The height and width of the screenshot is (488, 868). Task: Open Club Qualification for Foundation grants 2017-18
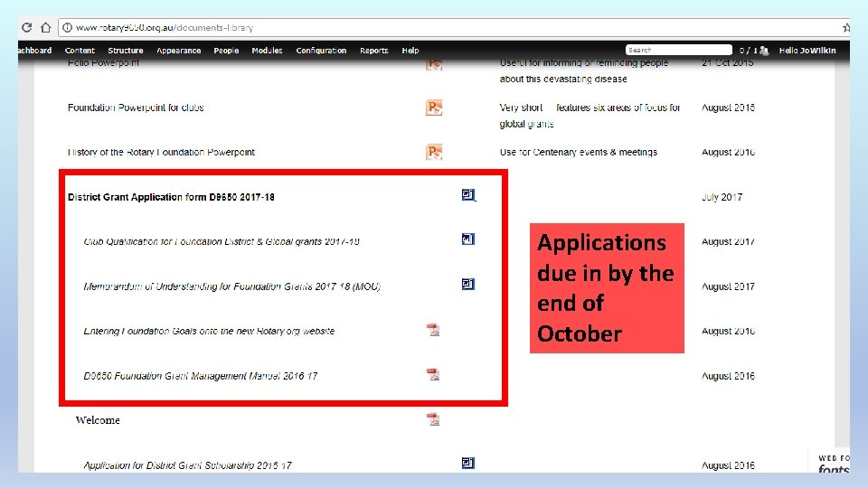[x=222, y=242]
